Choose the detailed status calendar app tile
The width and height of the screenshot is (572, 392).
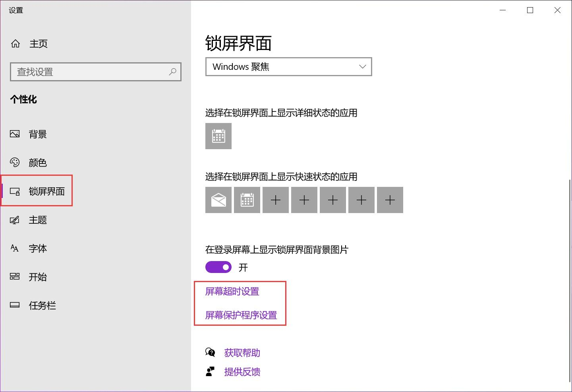click(x=218, y=136)
